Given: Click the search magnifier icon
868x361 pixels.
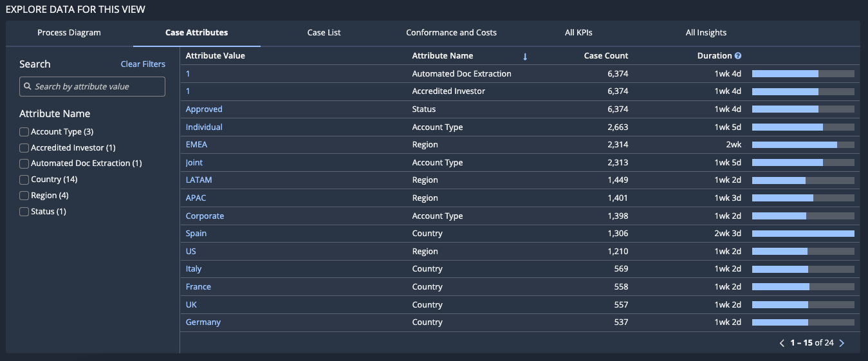Looking at the screenshot, I should 27,86.
